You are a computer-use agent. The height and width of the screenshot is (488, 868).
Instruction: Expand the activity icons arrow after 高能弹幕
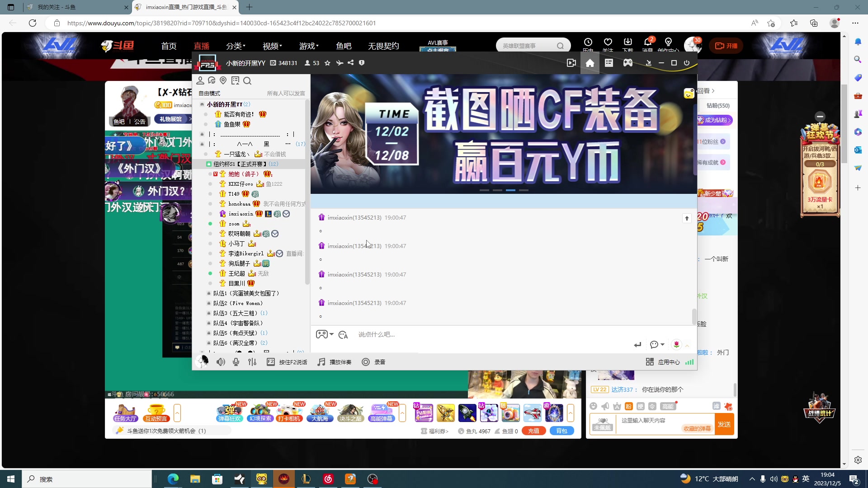(402, 413)
